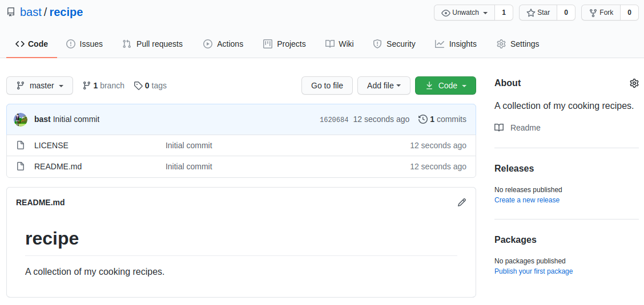Image resolution: width=644 pixels, height=305 pixels.
Task: Click the book icon beside Readme
Action: [x=499, y=128]
